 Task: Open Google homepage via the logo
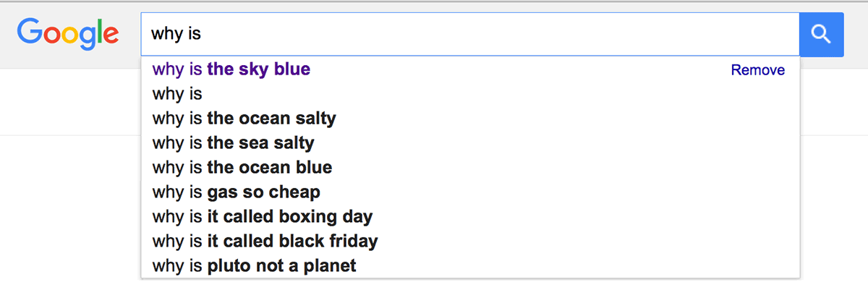click(68, 33)
